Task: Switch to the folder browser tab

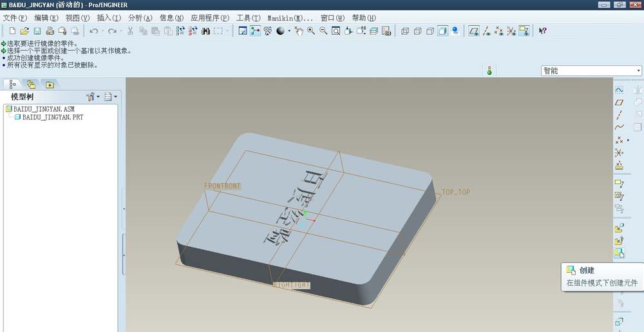Action: [x=31, y=84]
